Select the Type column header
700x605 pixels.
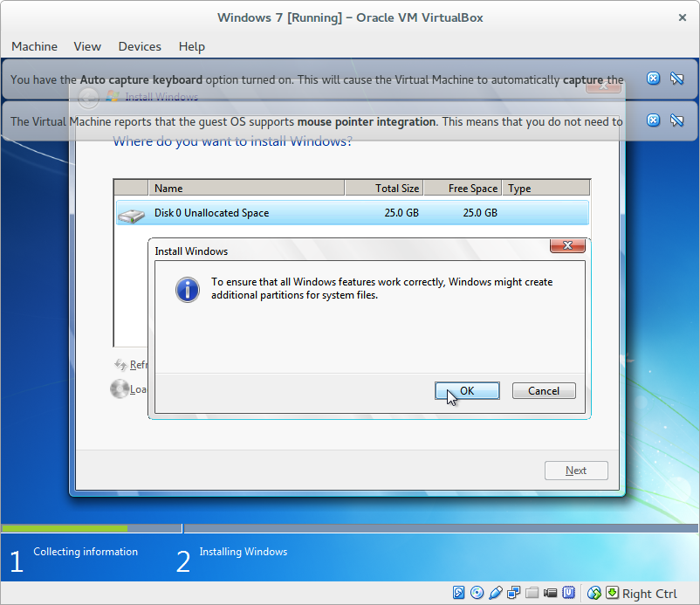pos(546,188)
